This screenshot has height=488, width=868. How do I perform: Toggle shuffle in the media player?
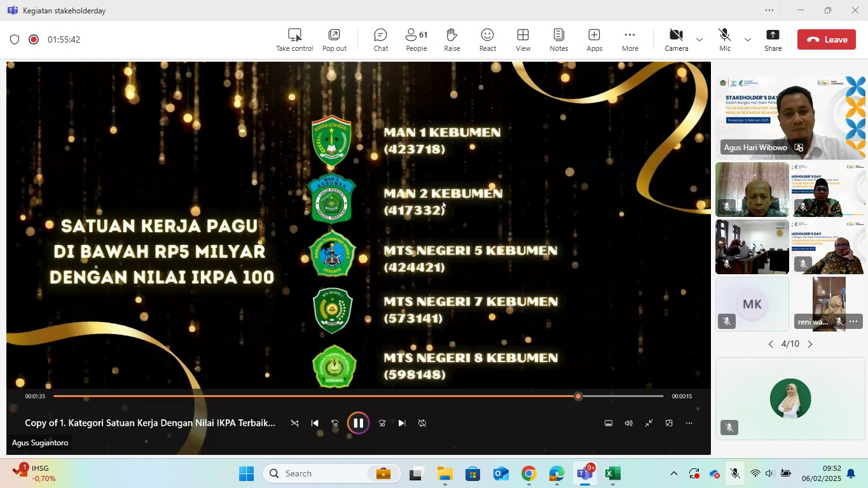[x=294, y=423]
